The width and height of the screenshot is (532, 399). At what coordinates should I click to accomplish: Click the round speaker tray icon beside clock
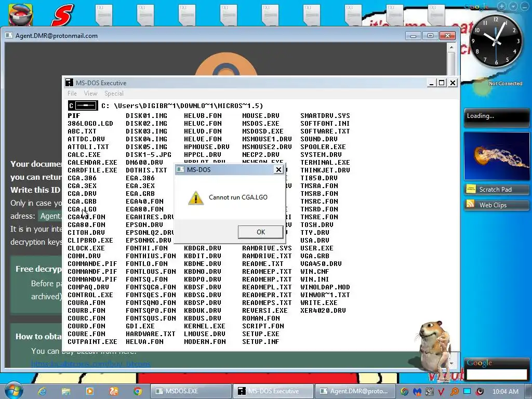(x=480, y=392)
